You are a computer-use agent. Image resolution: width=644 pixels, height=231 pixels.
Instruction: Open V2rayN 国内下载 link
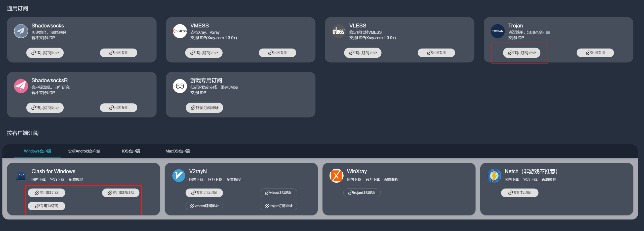click(196, 180)
